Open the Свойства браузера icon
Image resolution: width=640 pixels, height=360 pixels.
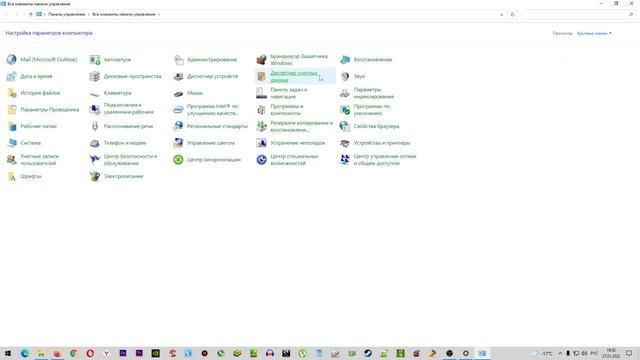(x=345, y=127)
